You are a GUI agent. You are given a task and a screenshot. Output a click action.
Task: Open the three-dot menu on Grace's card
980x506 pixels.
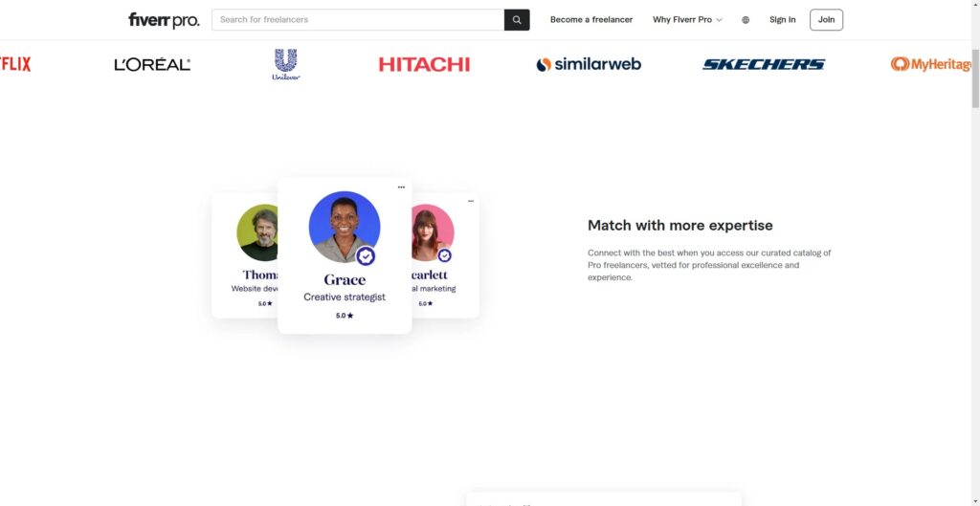coord(401,187)
